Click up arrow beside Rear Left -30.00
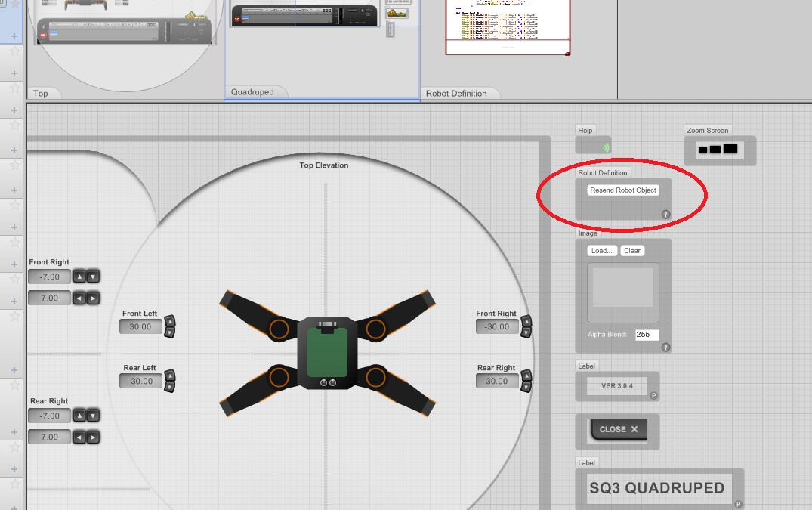This screenshot has height=510, width=812. click(170, 376)
